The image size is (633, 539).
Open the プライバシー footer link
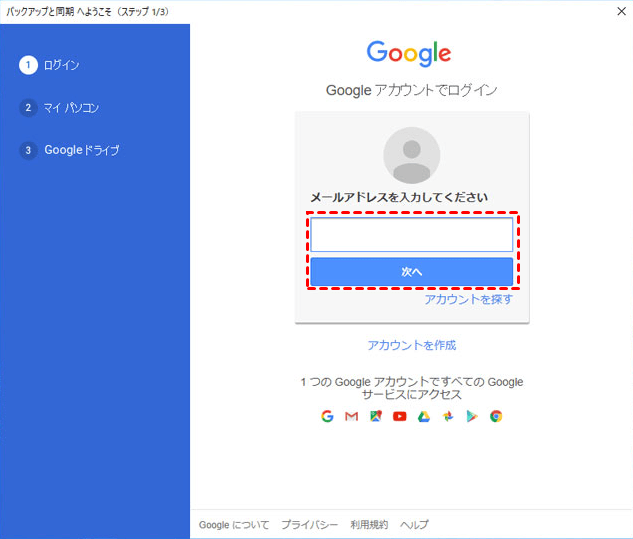(x=309, y=525)
